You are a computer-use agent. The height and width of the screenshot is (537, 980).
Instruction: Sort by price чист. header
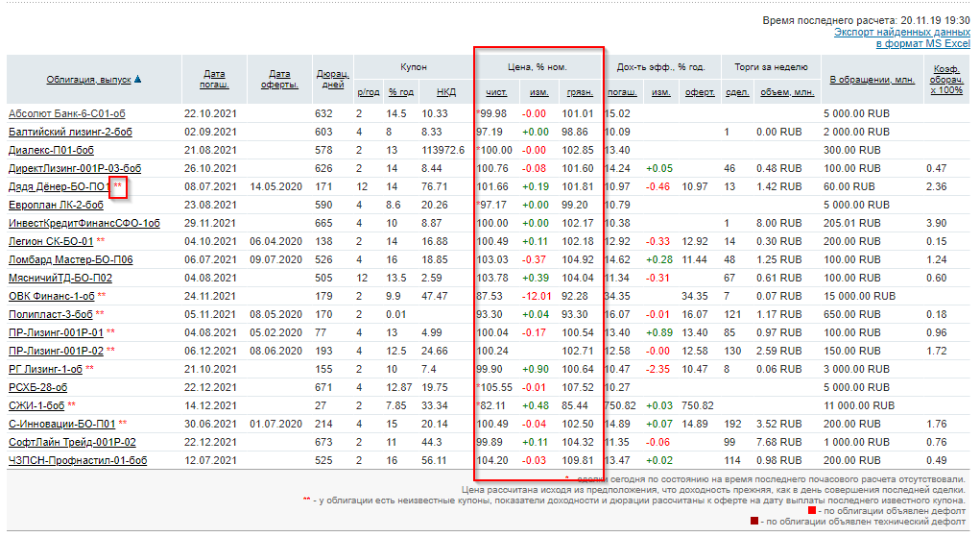point(497,92)
